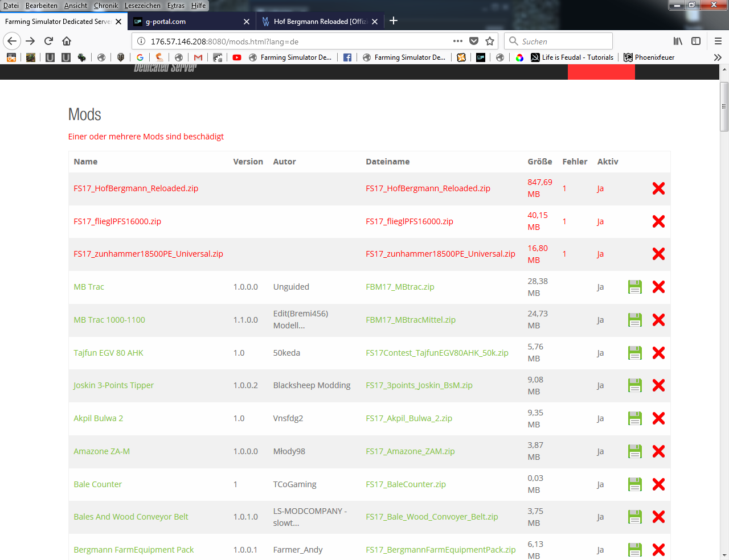Open the Firefox hamburger menu
729x560 pixels.
point(718,41)
